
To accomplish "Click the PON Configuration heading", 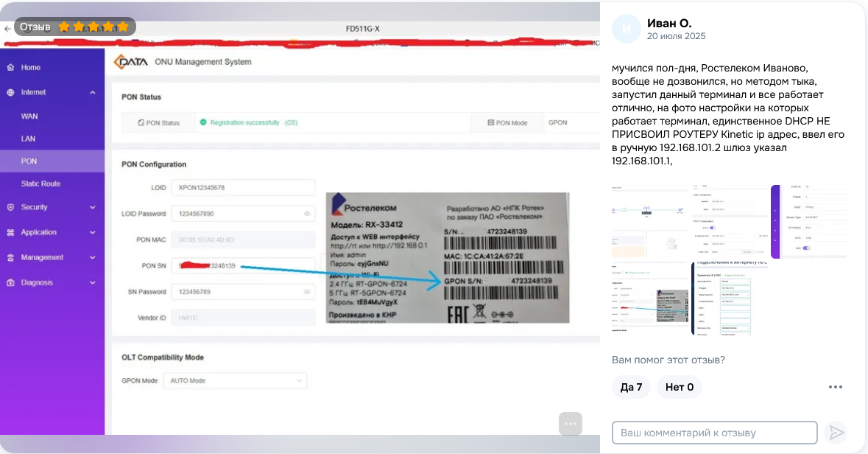I will point(154,164).
